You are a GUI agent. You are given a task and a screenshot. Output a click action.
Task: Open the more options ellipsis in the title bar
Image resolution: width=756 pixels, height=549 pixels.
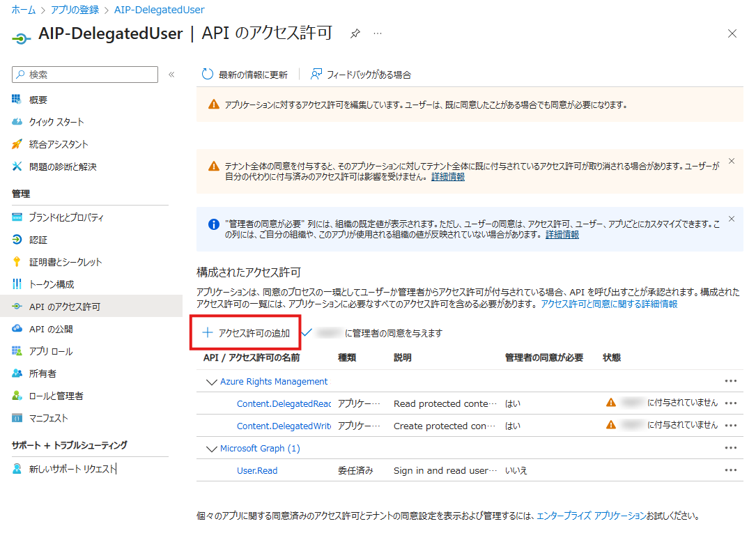(x=378, y=33)
